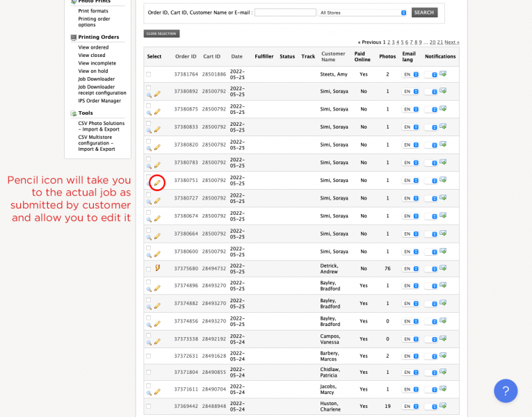
Task: Click the magnifier icon for order 37380875
Action: click(149, 113)
